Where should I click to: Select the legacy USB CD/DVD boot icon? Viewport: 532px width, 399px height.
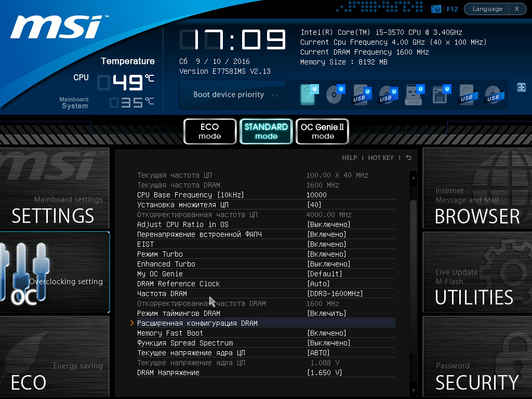(x=495, y=95)
